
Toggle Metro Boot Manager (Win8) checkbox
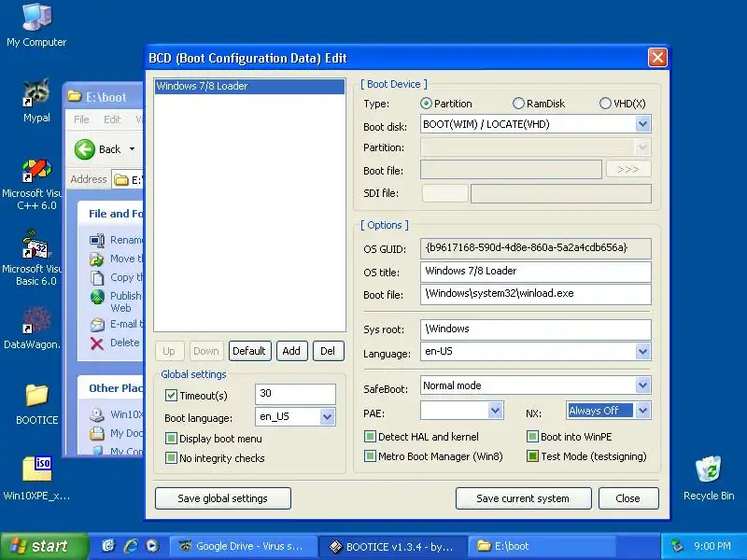[370, 456]
